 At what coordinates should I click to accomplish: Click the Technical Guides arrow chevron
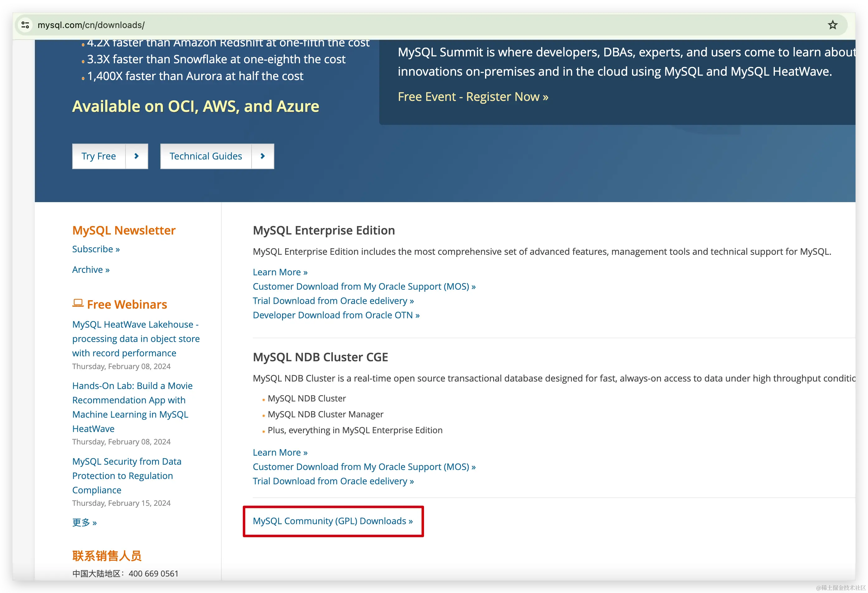click(262, 156)
